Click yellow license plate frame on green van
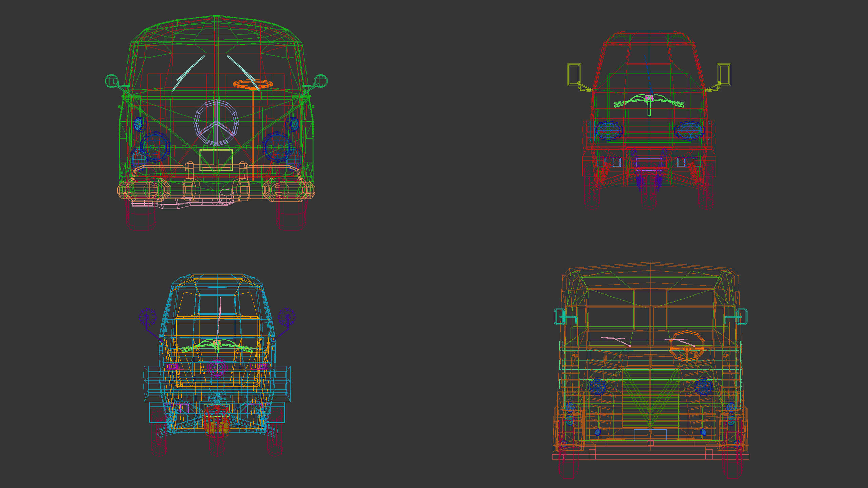This screenshot has width=868, height=488. (216, 160)
